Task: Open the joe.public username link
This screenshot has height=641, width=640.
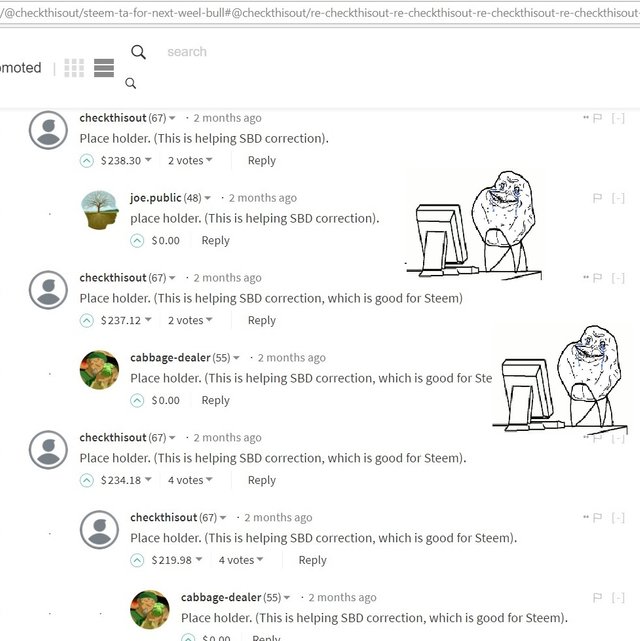Action: (155, 198)
